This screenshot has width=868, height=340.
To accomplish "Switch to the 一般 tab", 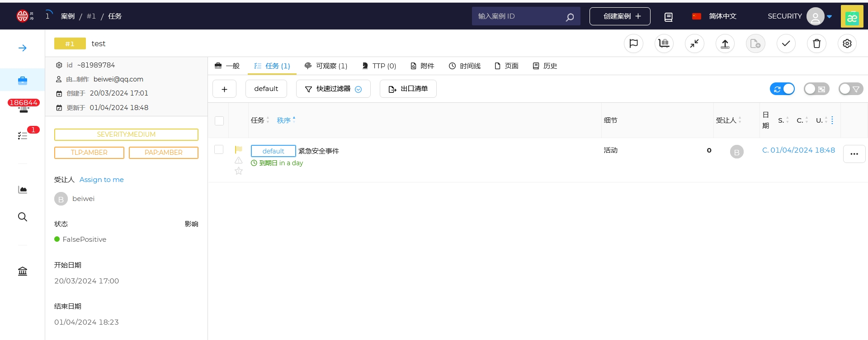I will pos(227,66).
